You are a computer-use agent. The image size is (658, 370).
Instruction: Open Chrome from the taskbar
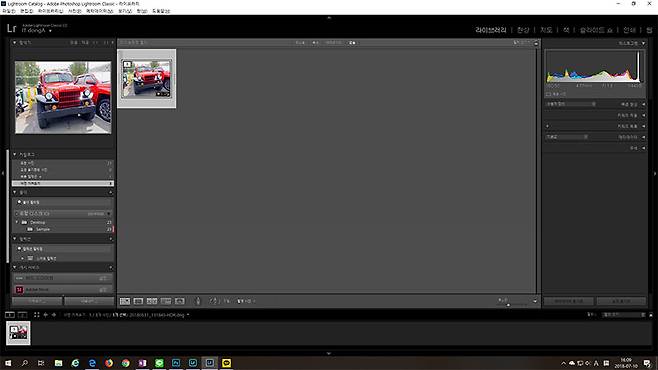pyautogui.click(x=125, y=363)
